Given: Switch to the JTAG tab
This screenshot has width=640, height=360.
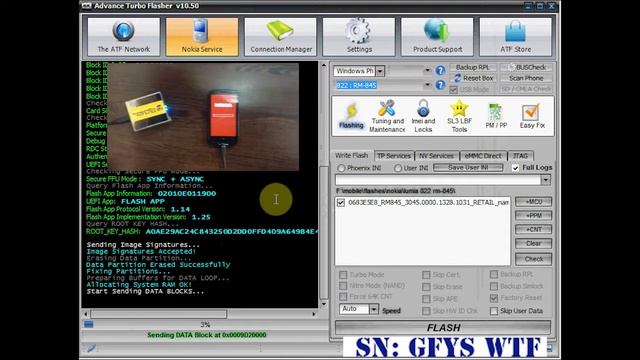Looking at the screenshot, I should (520, 156).
